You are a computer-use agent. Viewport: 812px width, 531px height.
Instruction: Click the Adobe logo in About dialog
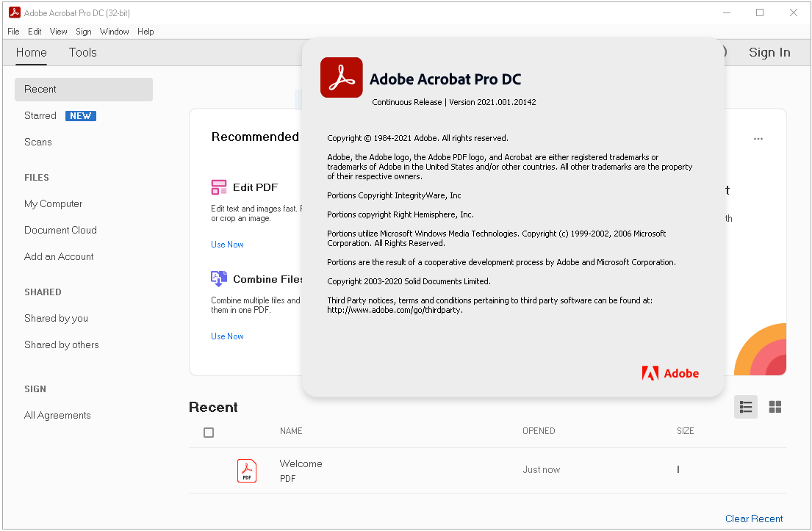click(x=670, y=373)
